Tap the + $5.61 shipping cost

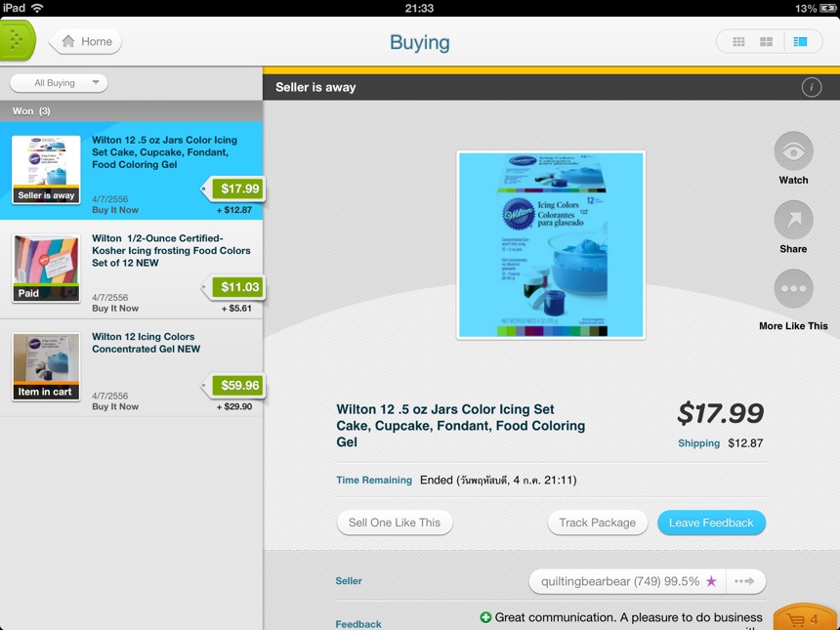click(236, 308)
